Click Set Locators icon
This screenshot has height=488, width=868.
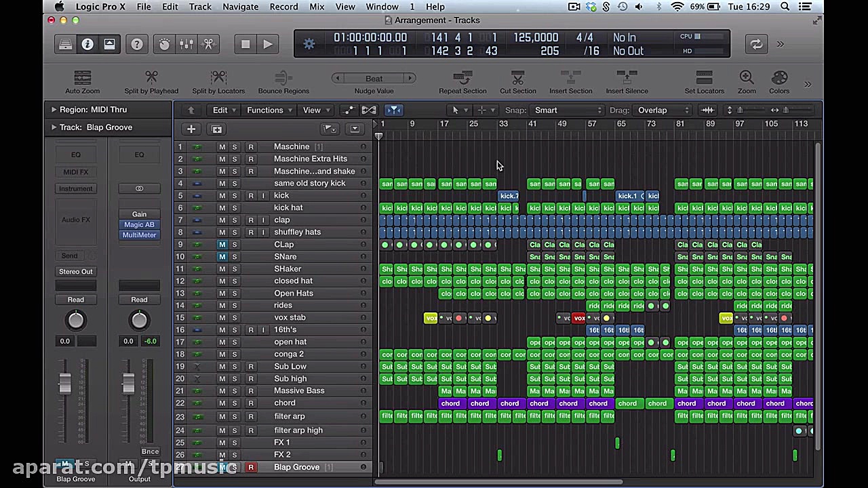[x=704, y=83]
